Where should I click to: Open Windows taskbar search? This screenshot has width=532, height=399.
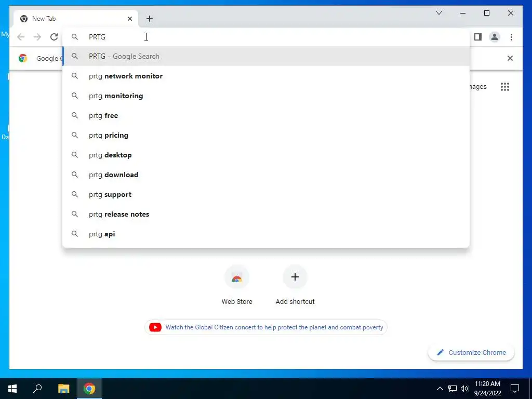(37, 389)
